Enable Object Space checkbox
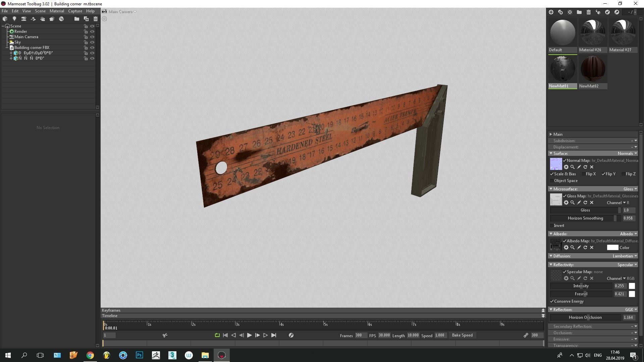The width and height of the screenshot is (644, 362). pos(552,181)
